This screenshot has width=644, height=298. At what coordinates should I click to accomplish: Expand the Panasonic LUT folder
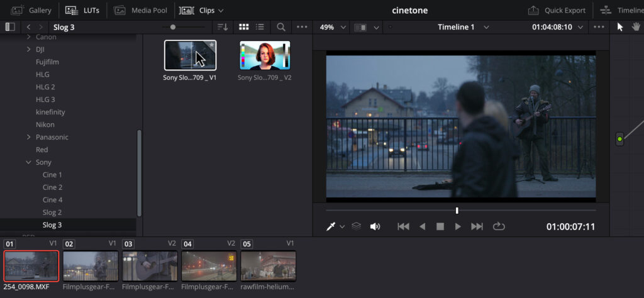29,137
